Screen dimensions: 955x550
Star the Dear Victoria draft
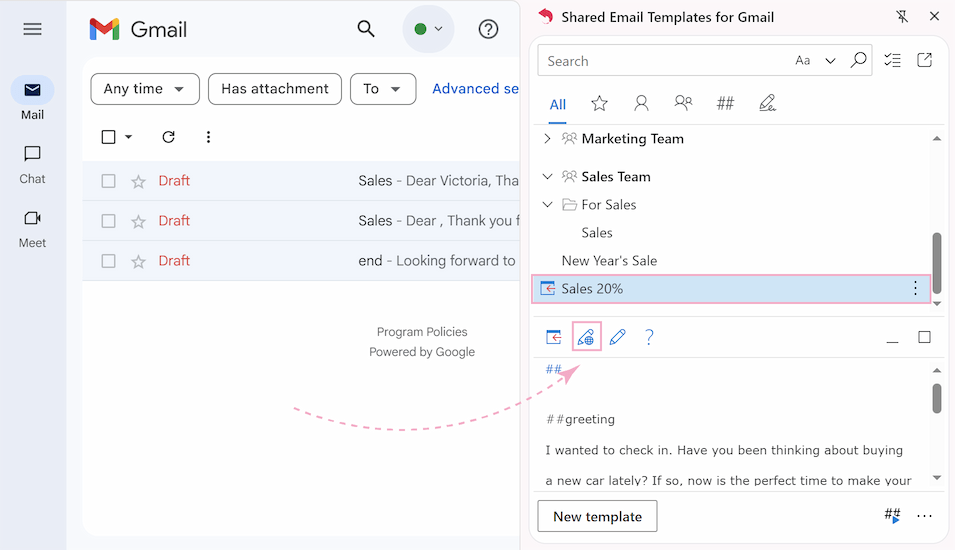138,182
